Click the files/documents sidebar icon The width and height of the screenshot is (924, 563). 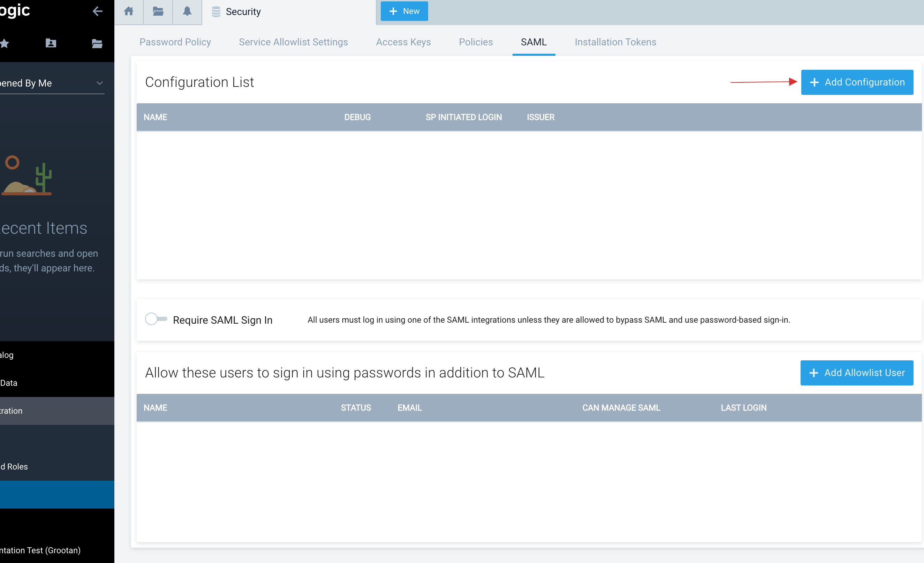[98, 43]
